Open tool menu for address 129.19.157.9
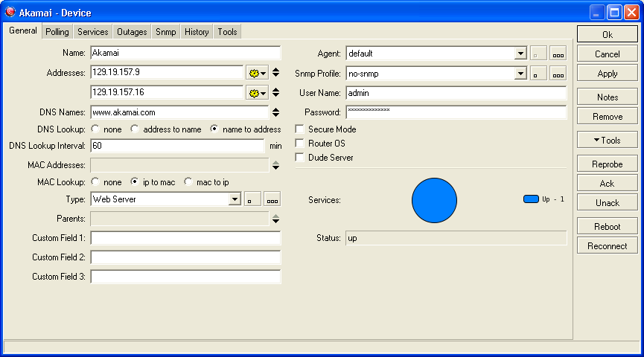644x357 pixels. 258,73
